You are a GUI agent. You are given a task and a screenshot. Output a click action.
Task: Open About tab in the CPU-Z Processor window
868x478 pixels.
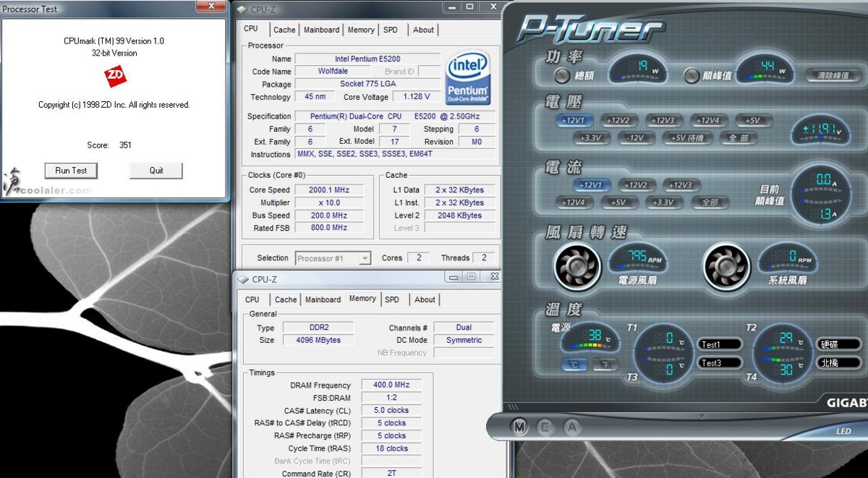(x=424, y=30)
